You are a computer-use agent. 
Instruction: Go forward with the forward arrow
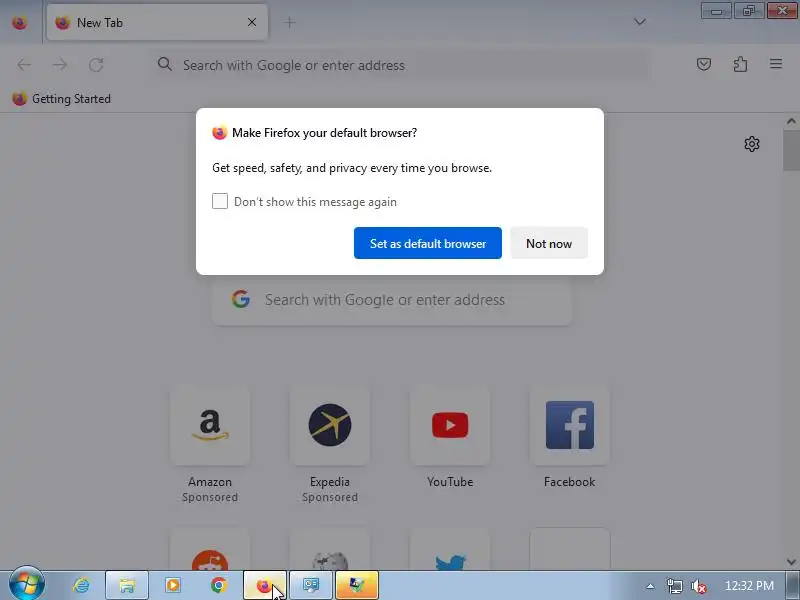tap(60, 64)
